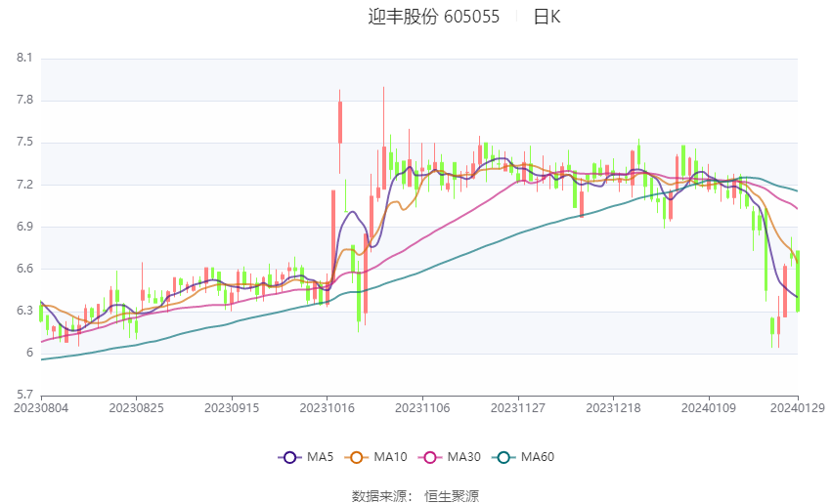This screenshot has height=504, width=831.
Task: Click the 8.1 y-axis value
Action: [24, 58]
